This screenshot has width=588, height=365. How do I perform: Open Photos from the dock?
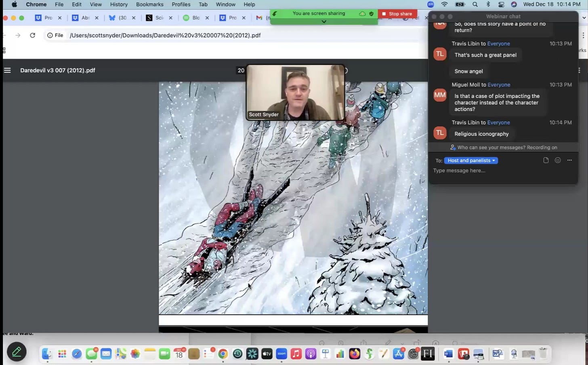coord(135,354)
